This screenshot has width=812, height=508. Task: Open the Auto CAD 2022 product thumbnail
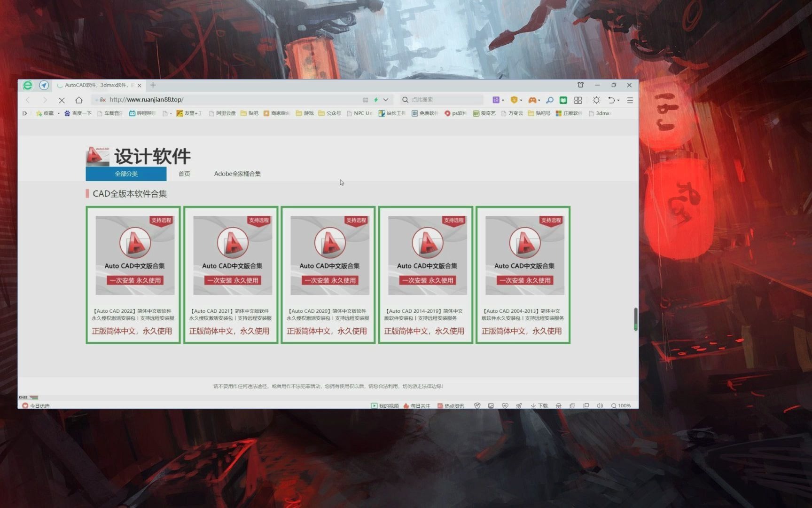pyautogui.click(x=135, y=255)
